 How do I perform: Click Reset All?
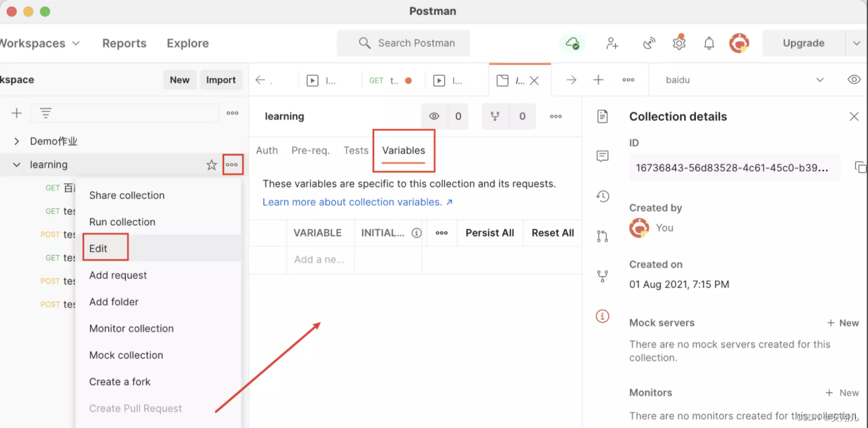[x=553, y=233]
